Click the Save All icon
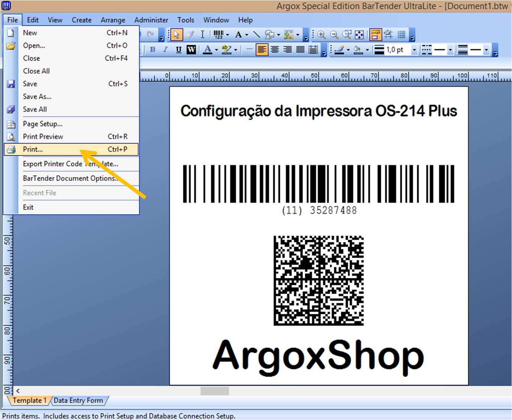Viewport: 512px width, 420px height. click(11, 109)
